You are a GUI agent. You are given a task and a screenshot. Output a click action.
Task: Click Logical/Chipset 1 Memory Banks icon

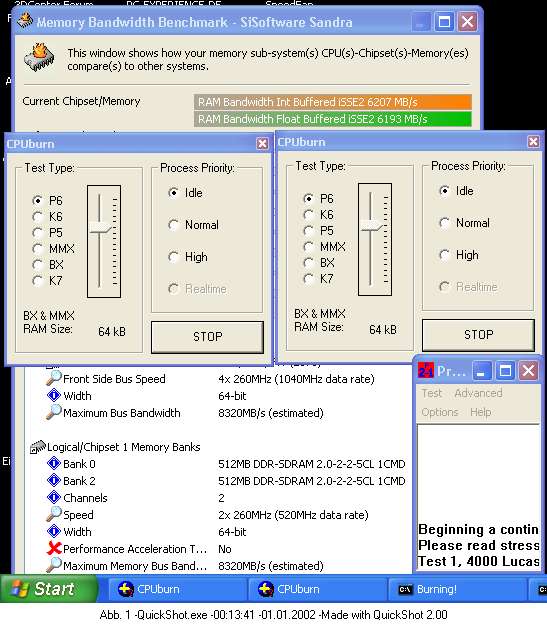[38, 447]
